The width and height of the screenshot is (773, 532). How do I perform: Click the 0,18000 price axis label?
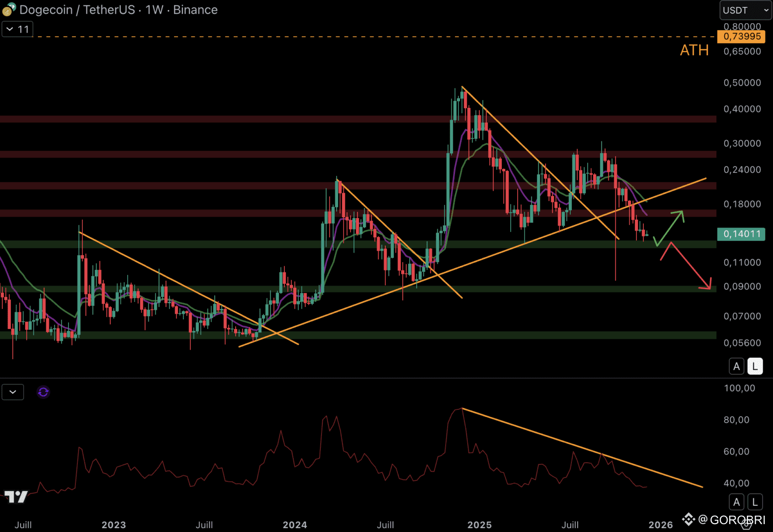pos(742,204)
